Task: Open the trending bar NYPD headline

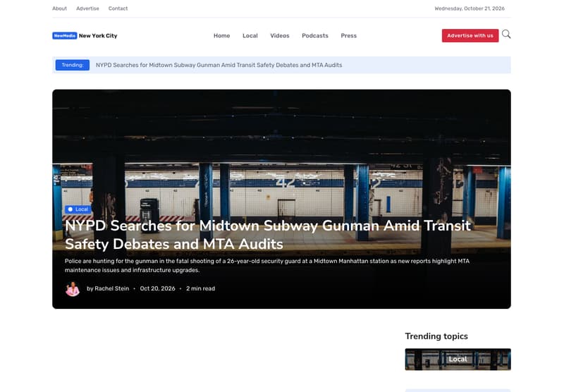Action: (x=219, y=65)
